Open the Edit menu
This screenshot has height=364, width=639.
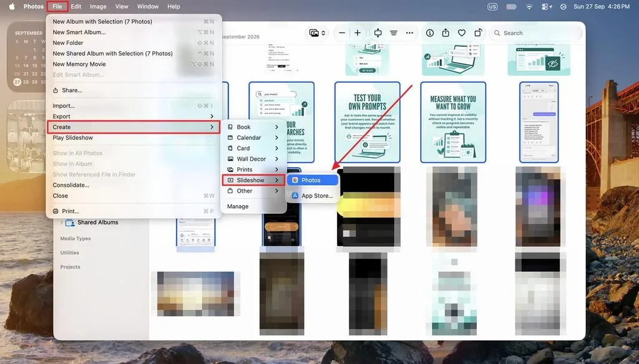pyautogui.click(x=76, y=6)
